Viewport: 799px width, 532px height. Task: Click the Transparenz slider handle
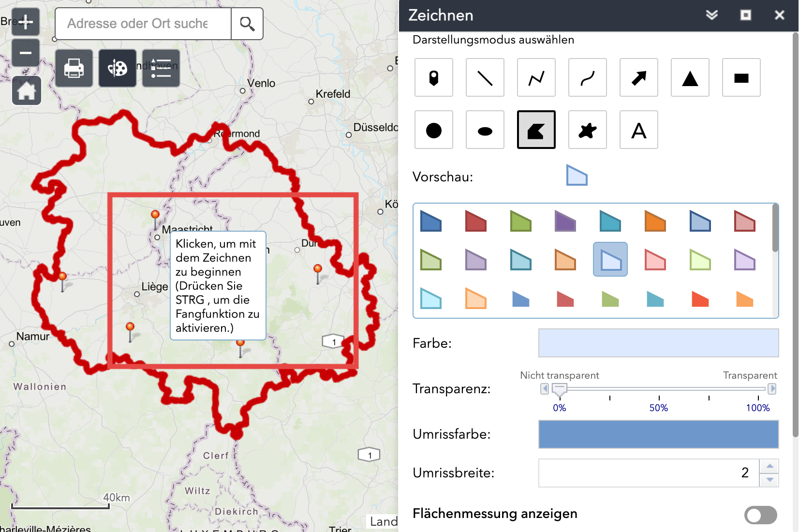click(x=559, y=389)
